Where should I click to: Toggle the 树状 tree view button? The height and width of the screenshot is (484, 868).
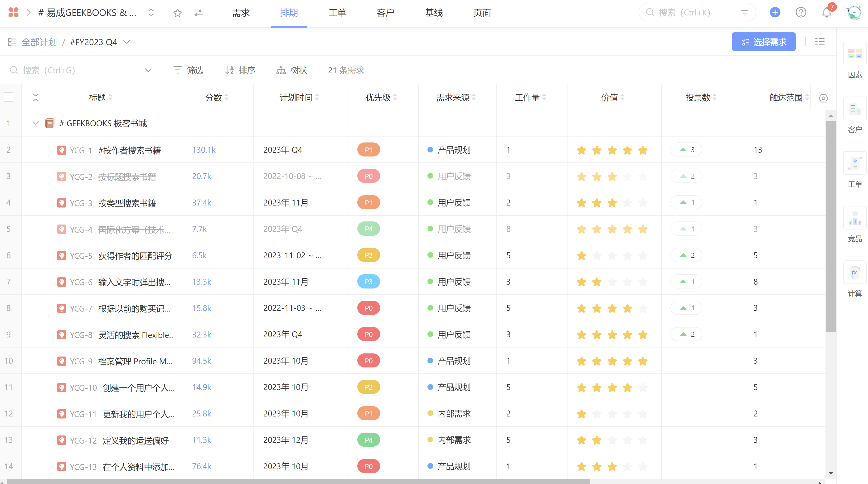(x=292, y=70)
